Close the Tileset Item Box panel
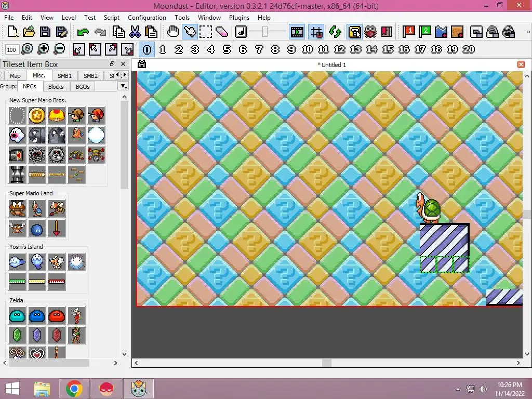The height and width of the screenshot is (399, 532). (123, 64)
